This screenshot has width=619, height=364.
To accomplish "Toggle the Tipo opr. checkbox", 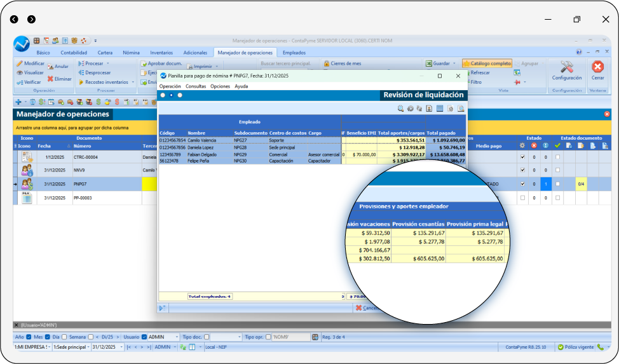I will [x=268, y=337].
